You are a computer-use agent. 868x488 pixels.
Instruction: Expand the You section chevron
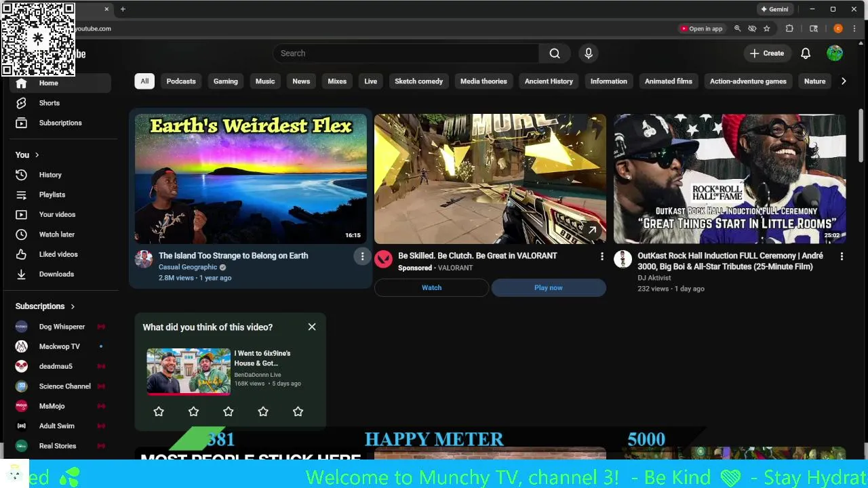37,155
